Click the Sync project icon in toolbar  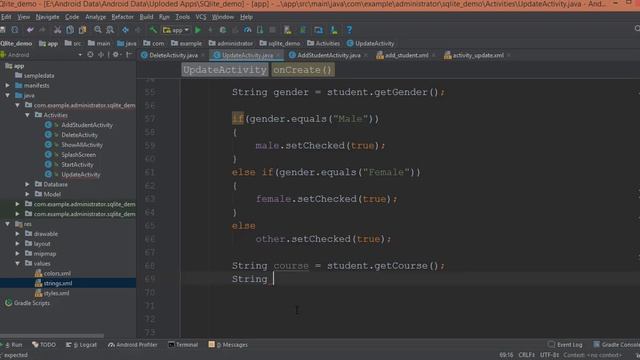(x=303, y=30)
